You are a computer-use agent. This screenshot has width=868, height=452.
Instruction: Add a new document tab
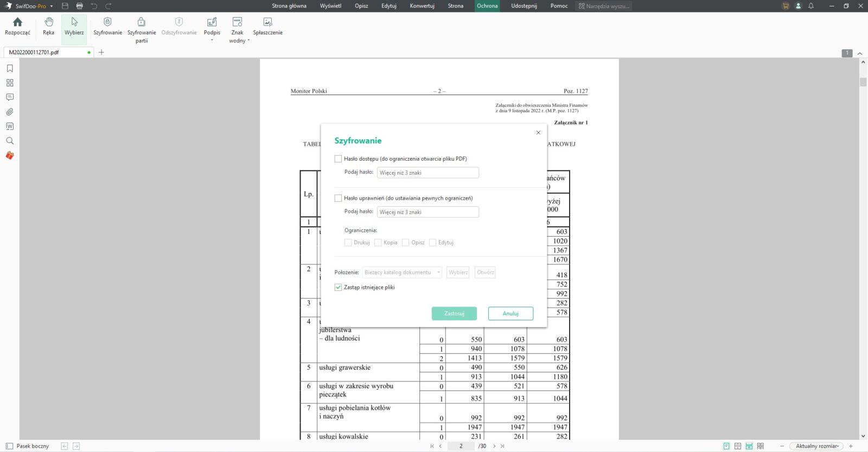click(101, 53)
